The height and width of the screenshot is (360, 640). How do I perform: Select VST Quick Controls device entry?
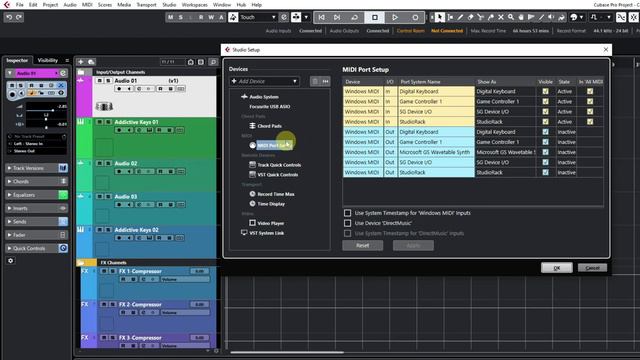point(278,175)
